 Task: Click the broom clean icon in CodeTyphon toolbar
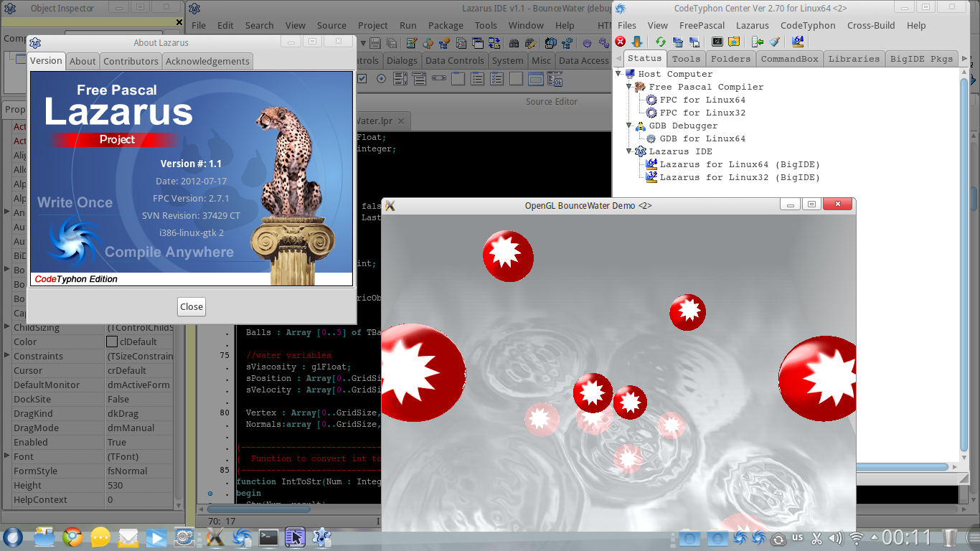point(774,42)
